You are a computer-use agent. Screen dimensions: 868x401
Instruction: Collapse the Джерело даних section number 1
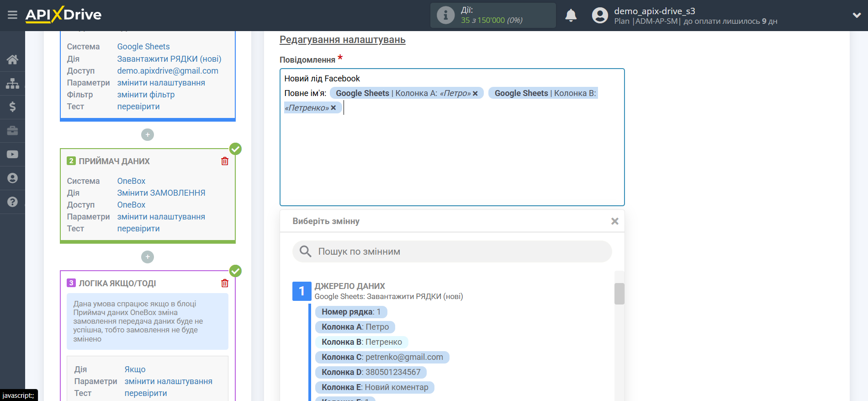click(x=302, y=291)
